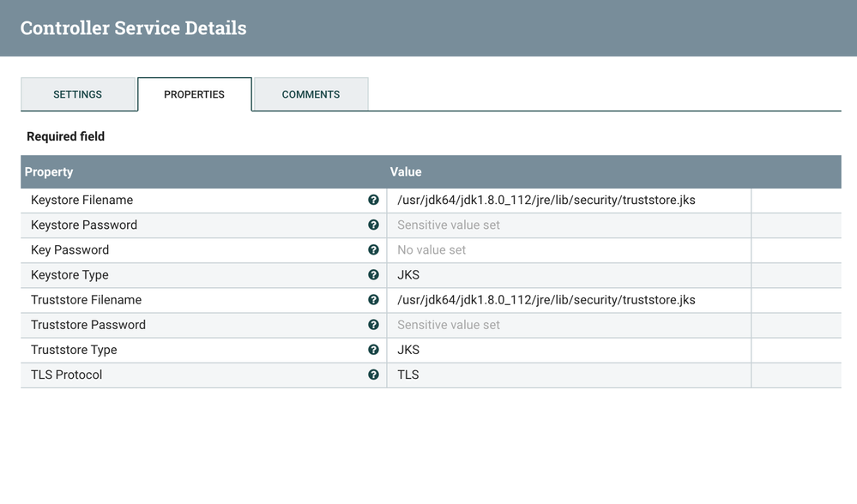The image size is (857, 504).
Task: Select the Truststore Type value JKS
Action: 408,350
